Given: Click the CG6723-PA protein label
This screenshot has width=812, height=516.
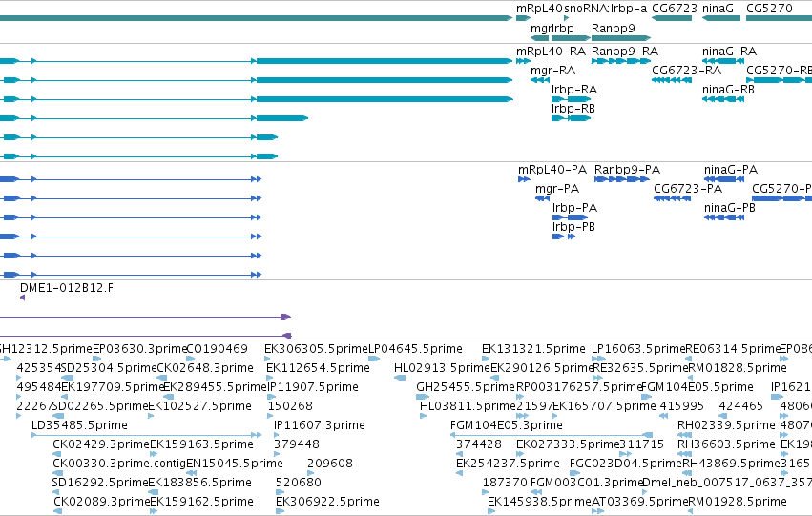Looking at the screenshot, I should (688, 189).
